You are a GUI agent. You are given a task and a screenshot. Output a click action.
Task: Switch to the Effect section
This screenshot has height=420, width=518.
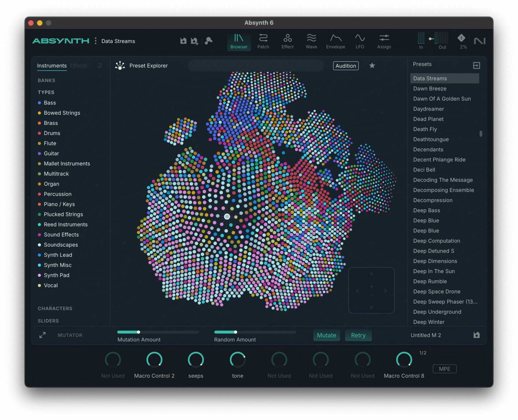(x=287, y=41)
